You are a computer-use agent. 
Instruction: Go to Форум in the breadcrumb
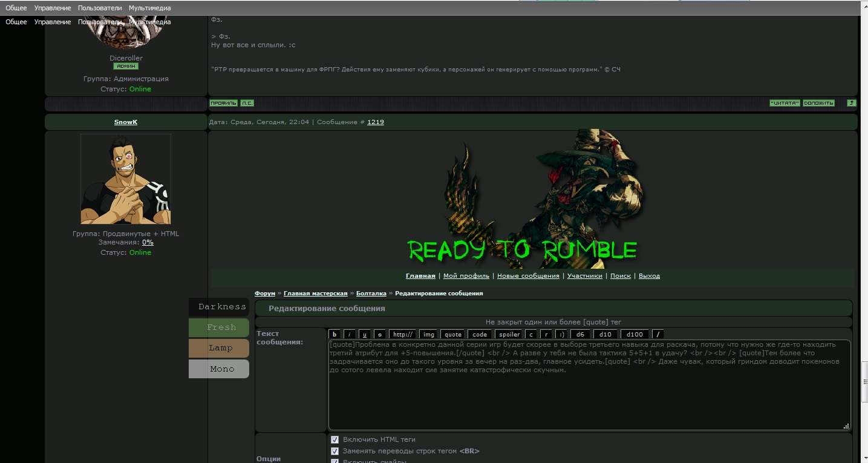265,293
